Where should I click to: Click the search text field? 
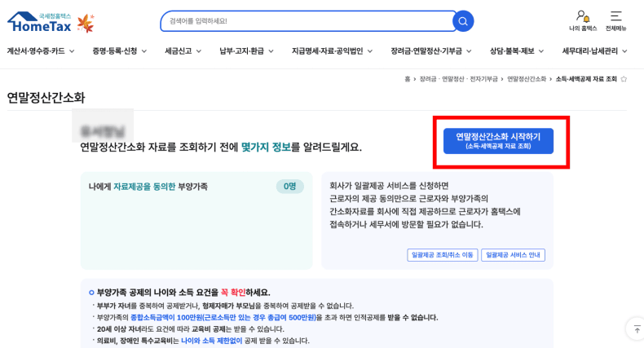308,21
